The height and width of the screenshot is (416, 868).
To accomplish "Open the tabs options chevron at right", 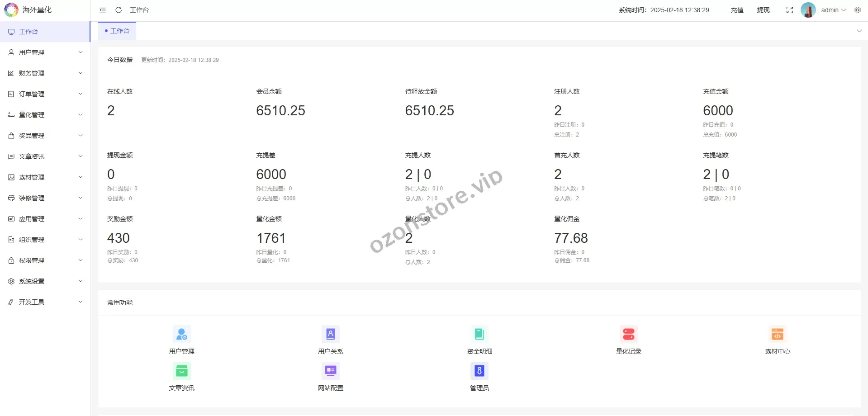I will [859, 31].
